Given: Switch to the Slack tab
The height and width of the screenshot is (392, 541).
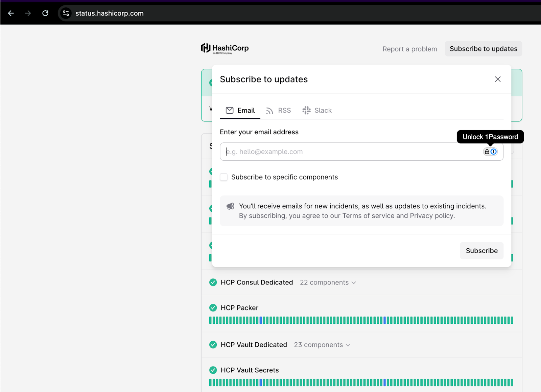Looking at the screenshot, I should tap(317, 111).
